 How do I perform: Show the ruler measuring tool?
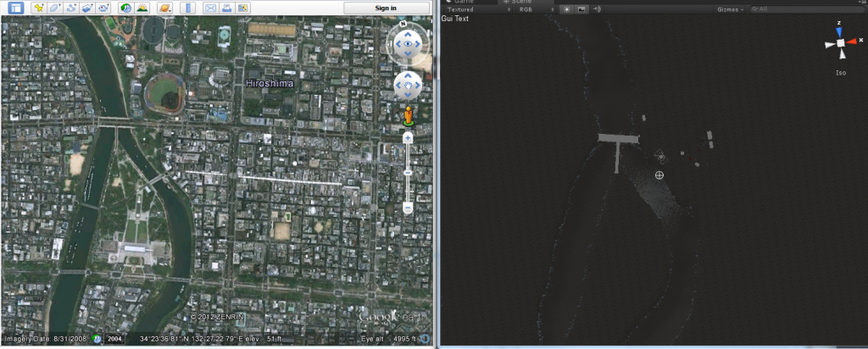[x=188, y=8]
